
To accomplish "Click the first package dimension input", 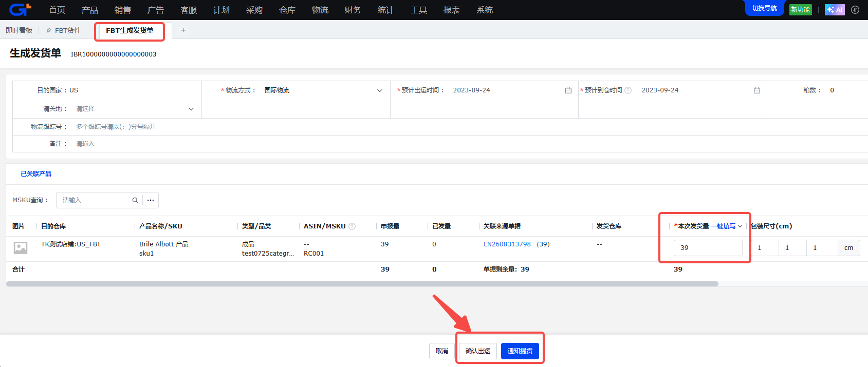I will coord(765,248).
